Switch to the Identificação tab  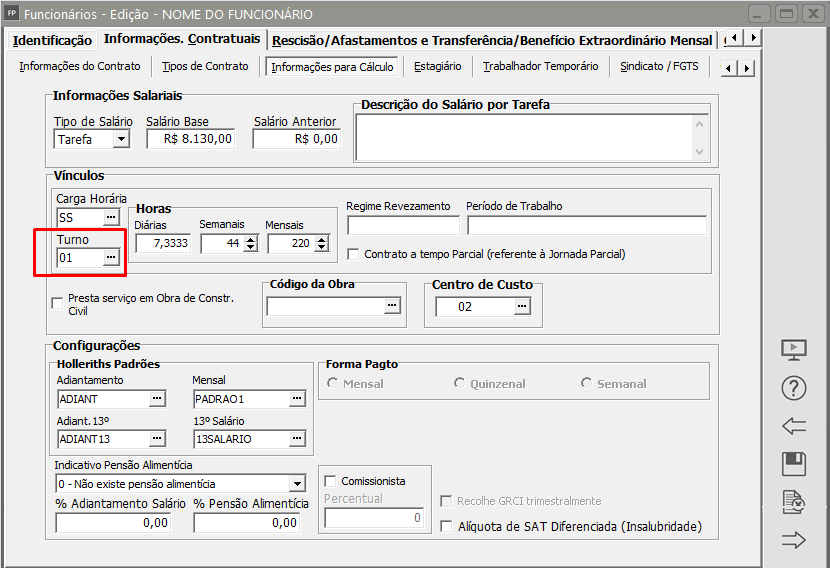click(x=52, y=40)
